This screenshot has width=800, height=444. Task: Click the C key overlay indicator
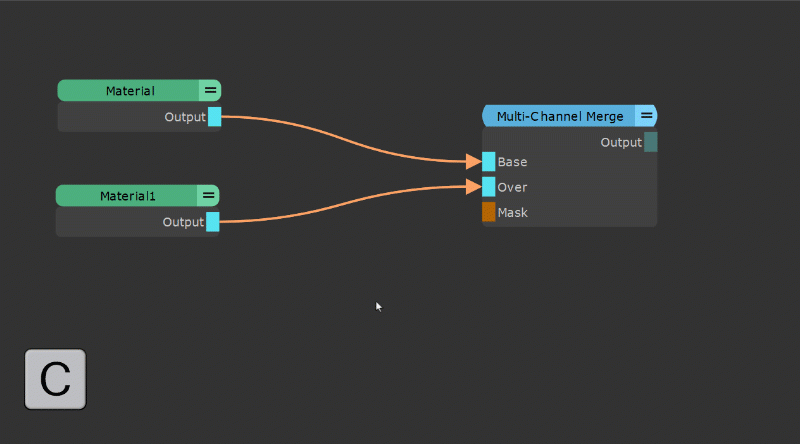click(55, 379)
